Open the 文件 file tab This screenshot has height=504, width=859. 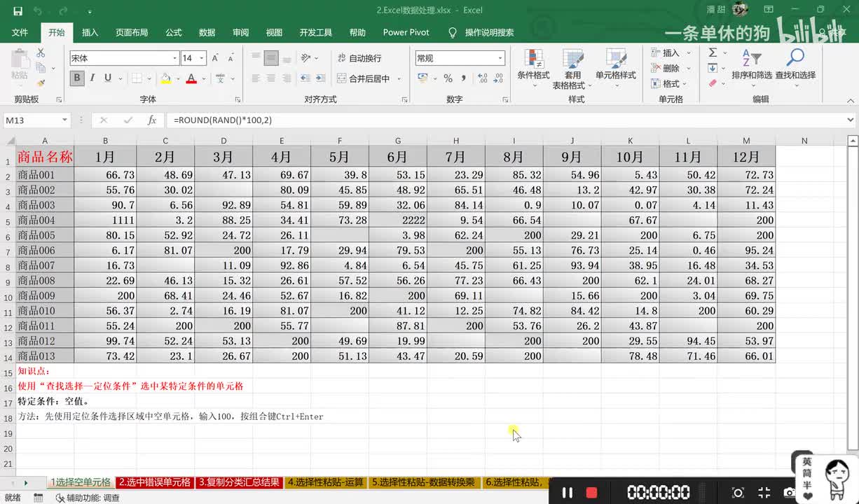point(20,32)
